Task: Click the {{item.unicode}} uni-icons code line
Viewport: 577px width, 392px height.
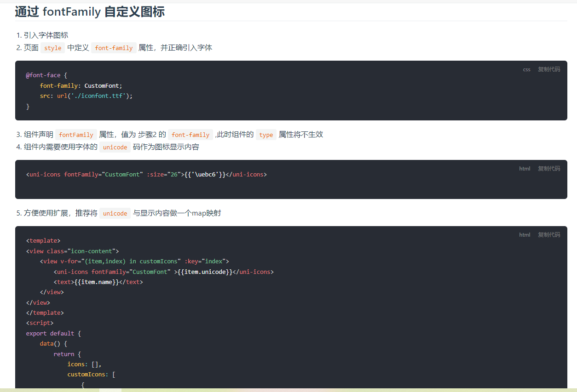Action: click(x=164, y=272)
